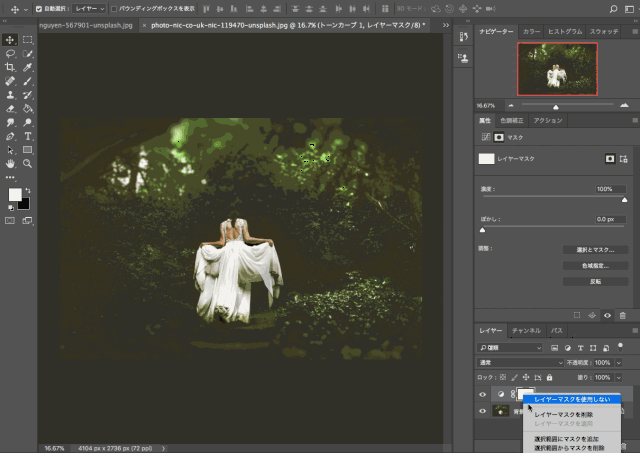Click the 選択とマスク... button
The image size is (640, 453).
[595, 250]
